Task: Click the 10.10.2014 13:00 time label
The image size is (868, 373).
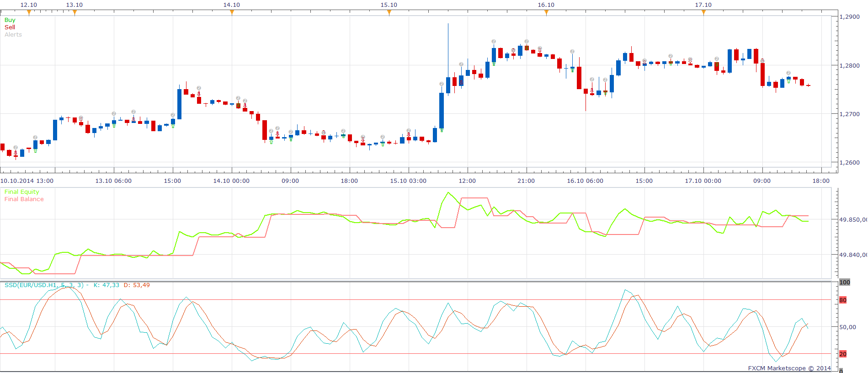Action: [x=27, y=181]
